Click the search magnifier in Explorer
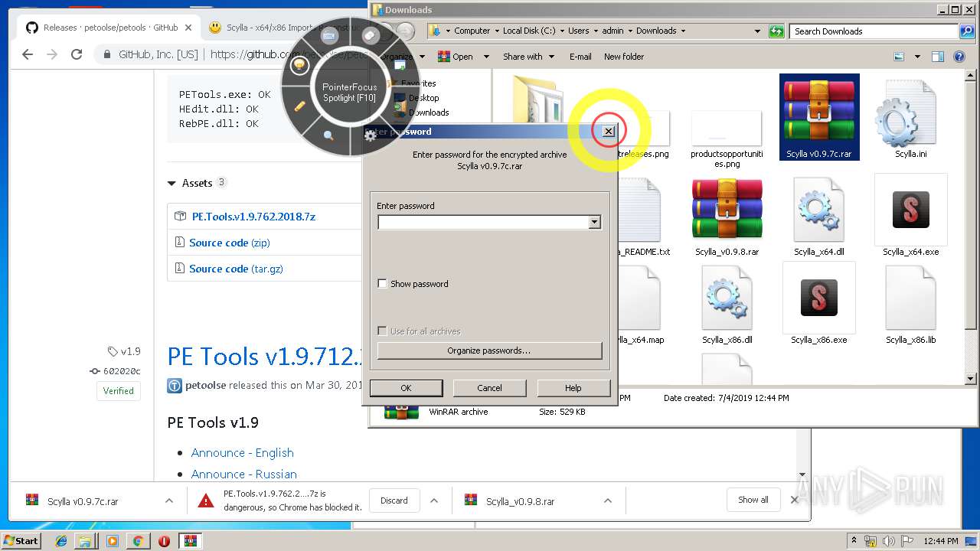980x551 pixels. [966, 31]
